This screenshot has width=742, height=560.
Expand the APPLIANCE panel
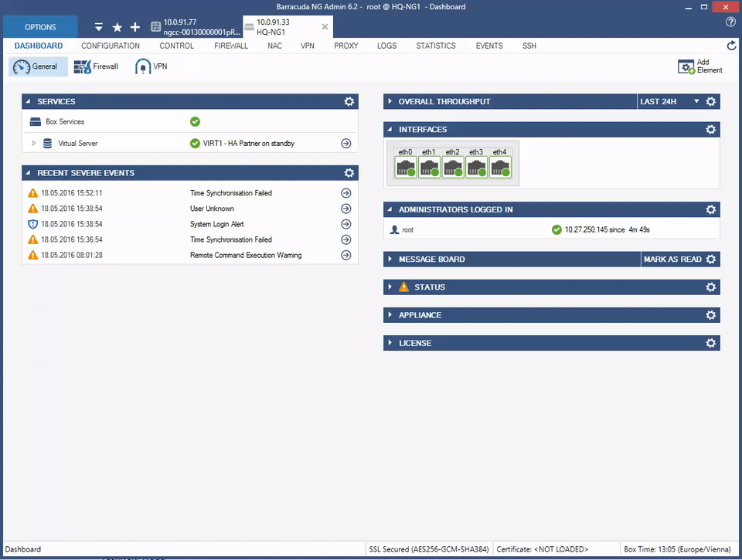(390, 314)
